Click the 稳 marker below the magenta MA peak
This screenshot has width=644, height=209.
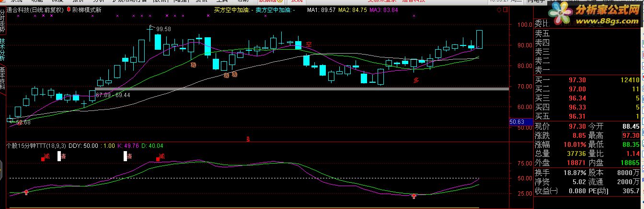(x=194, y=64)
